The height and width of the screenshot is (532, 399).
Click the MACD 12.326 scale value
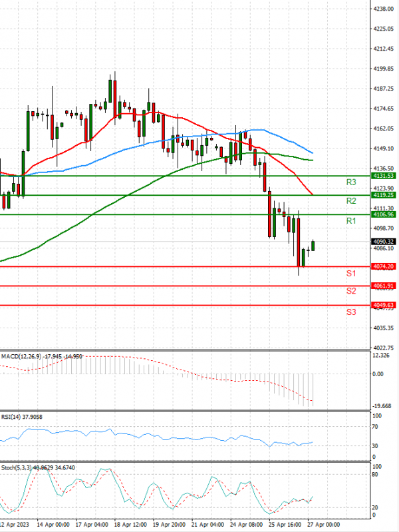tap(380, 356)
